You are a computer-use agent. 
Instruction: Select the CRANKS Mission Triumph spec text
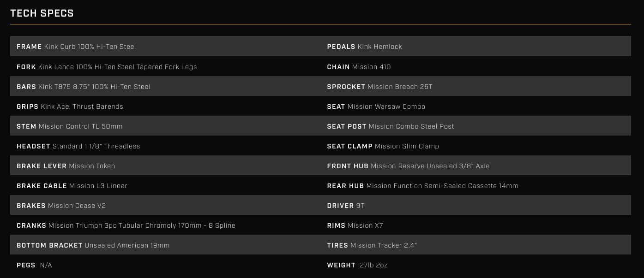126,225
